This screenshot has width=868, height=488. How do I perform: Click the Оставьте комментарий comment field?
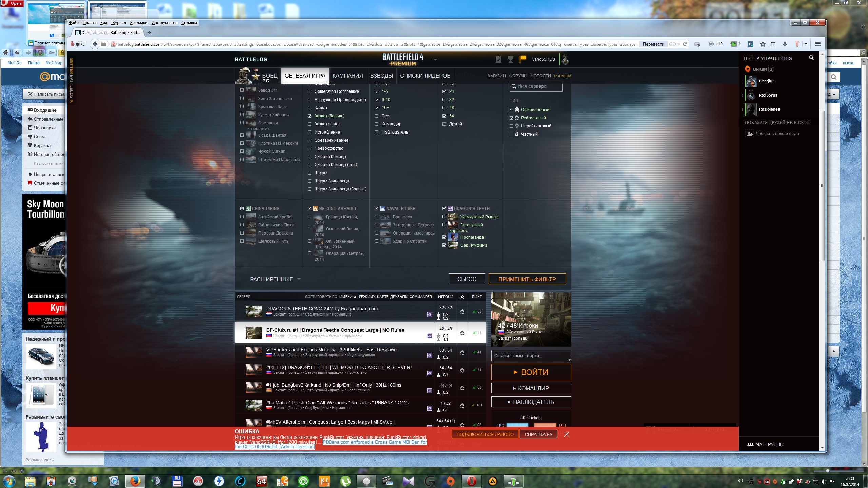(x=531, y=355)
